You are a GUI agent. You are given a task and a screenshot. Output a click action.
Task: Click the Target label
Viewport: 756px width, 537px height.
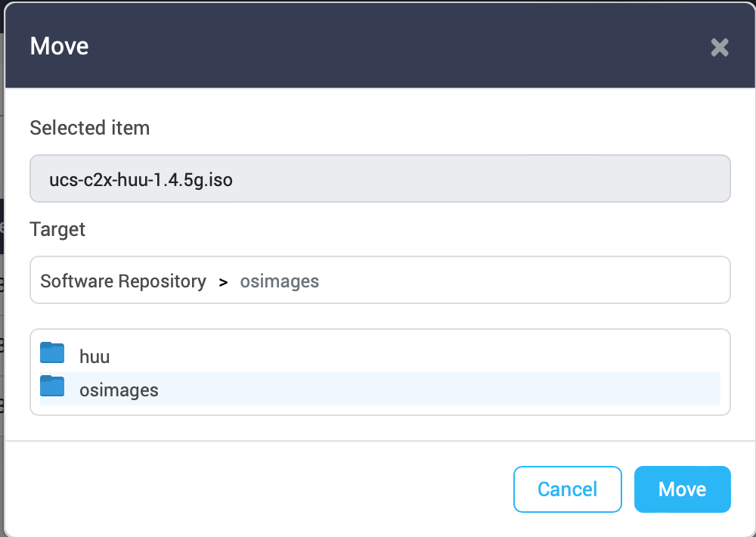57,229
